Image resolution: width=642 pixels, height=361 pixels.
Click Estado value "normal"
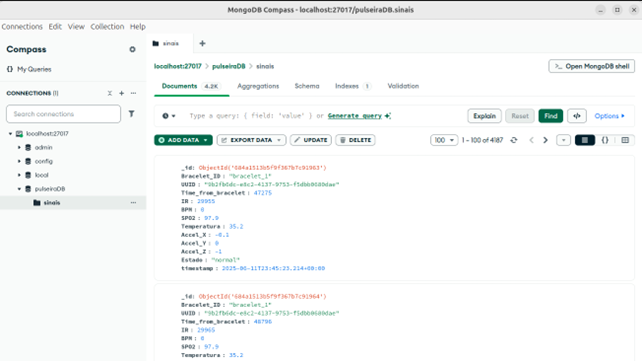(x=226, y=260)
